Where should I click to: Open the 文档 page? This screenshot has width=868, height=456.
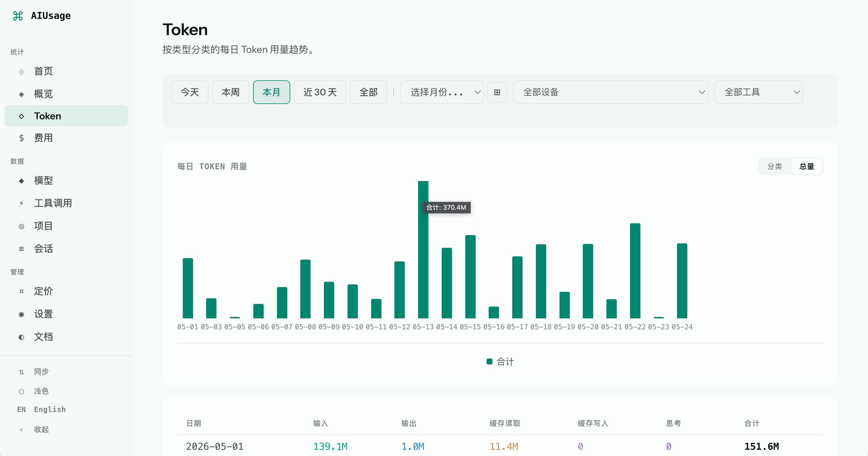point(66,337)
